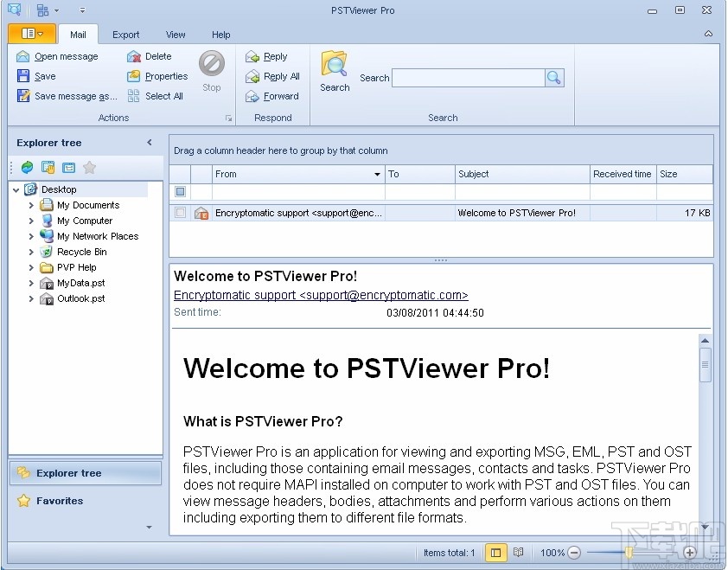Viewport: 728px width, 570px height.
Task: Open the Search icon in the Search group
Action: click(x=334, y=67)
